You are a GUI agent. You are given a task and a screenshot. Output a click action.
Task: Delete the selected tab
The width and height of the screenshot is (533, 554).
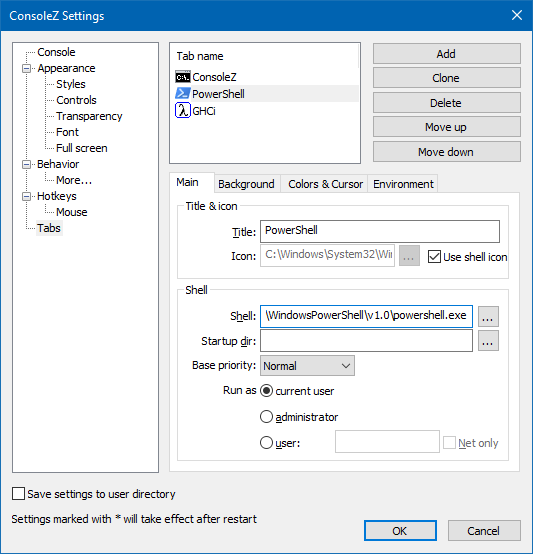coord(447,103)
